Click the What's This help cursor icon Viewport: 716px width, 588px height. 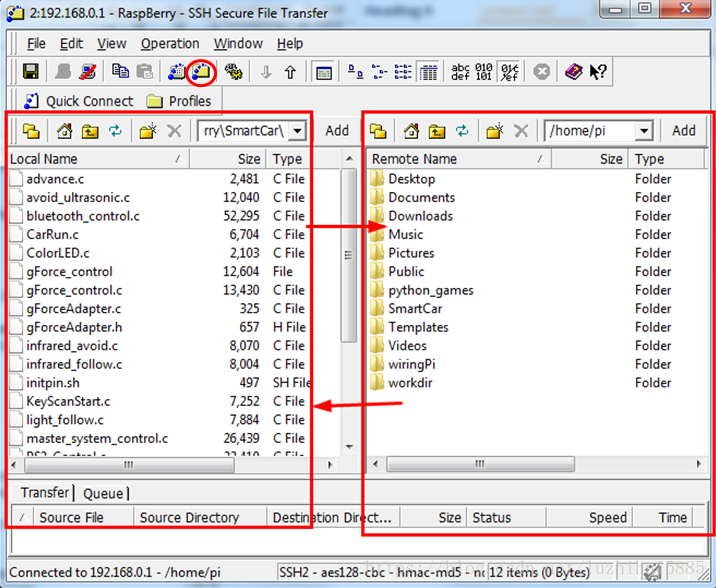[x=598, y=72]
